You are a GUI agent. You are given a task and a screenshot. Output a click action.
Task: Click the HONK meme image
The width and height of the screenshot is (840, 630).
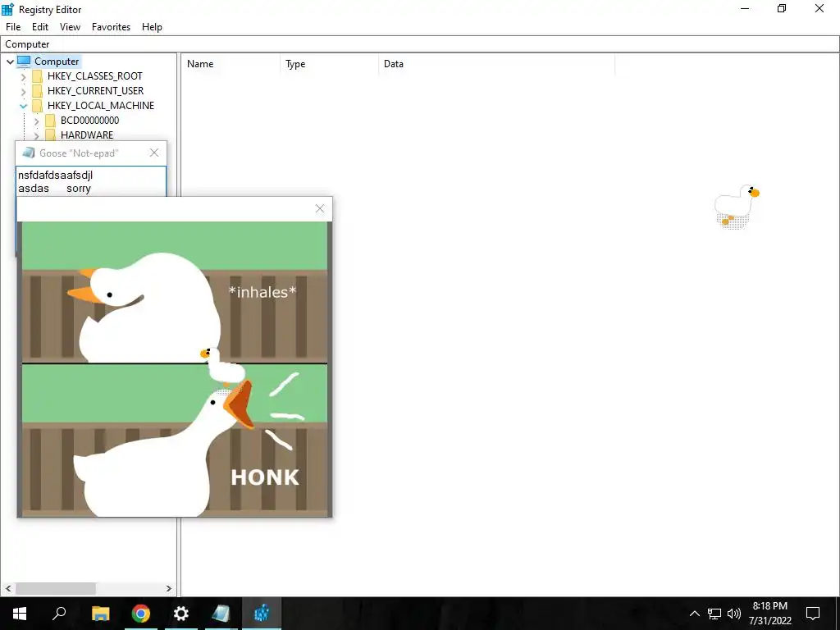point(175,369)
